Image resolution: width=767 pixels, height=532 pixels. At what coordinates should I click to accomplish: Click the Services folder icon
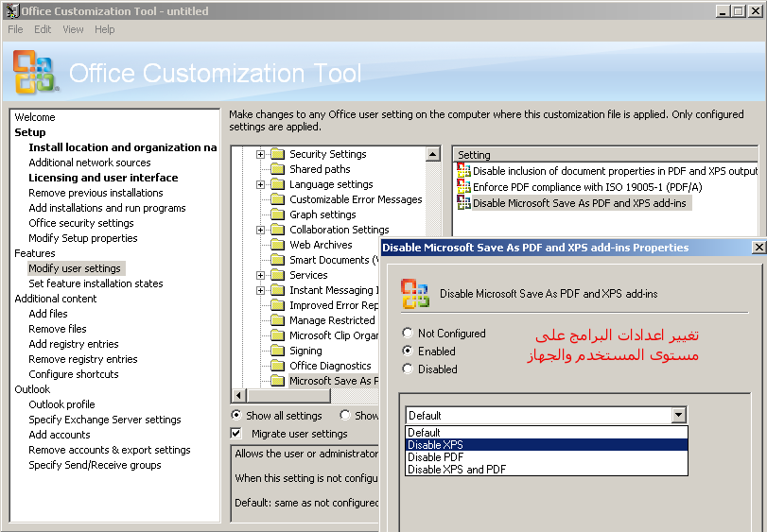[x=278, y=276]
